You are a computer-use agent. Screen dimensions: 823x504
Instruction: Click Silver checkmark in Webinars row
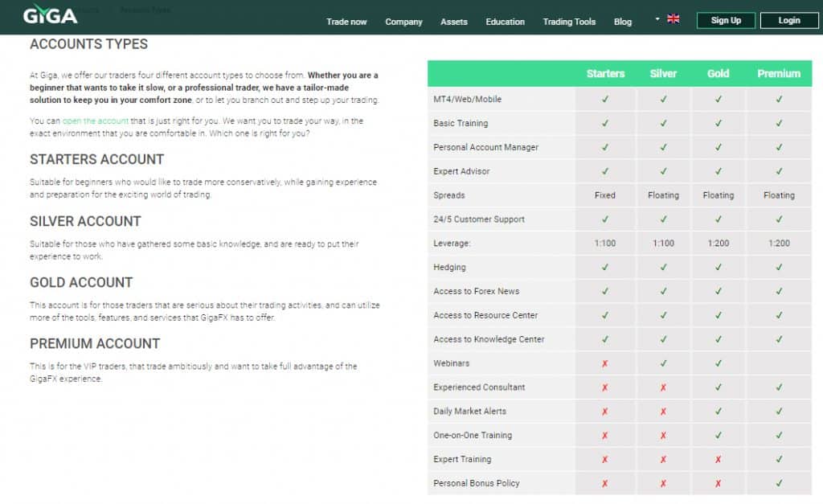(x=663, y=363)
